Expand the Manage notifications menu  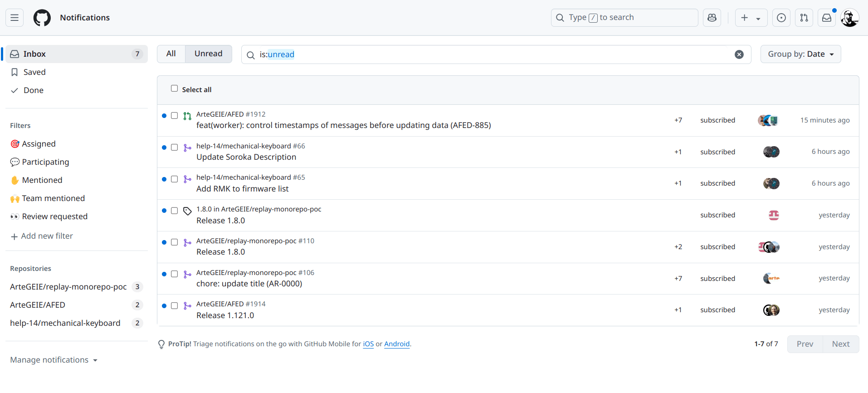click(54, 360)
